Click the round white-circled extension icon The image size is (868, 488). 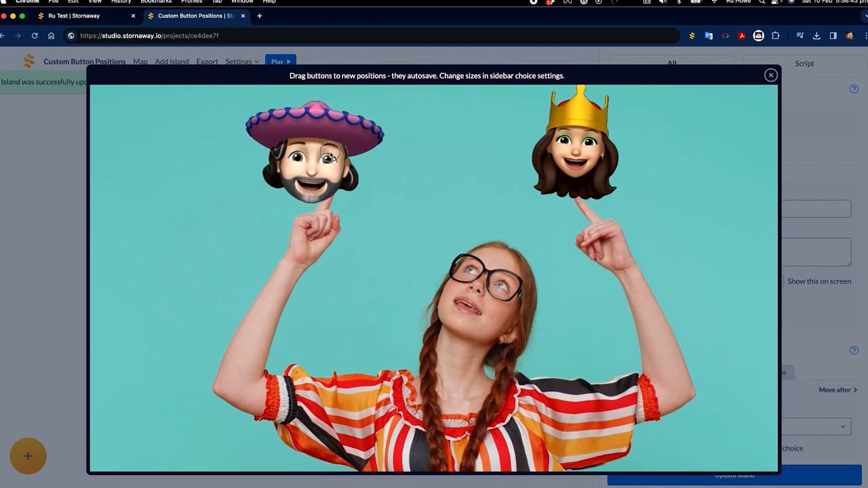[758, 36]
